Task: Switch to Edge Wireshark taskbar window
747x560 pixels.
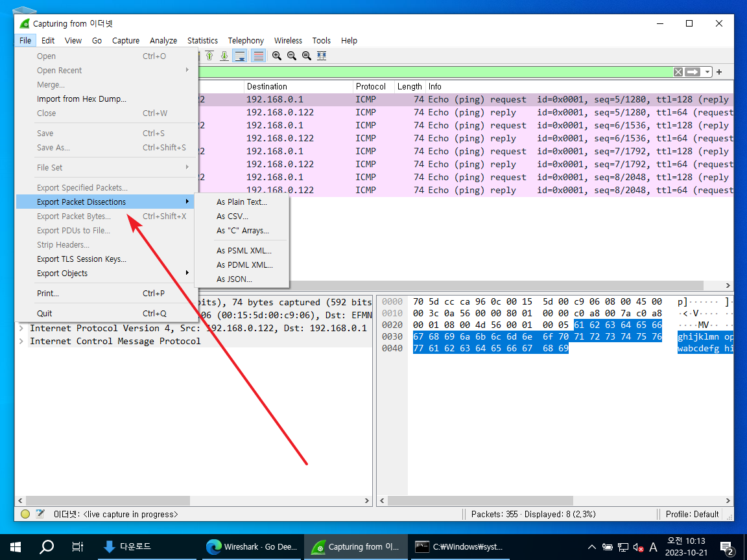Action: pos(252,546)
